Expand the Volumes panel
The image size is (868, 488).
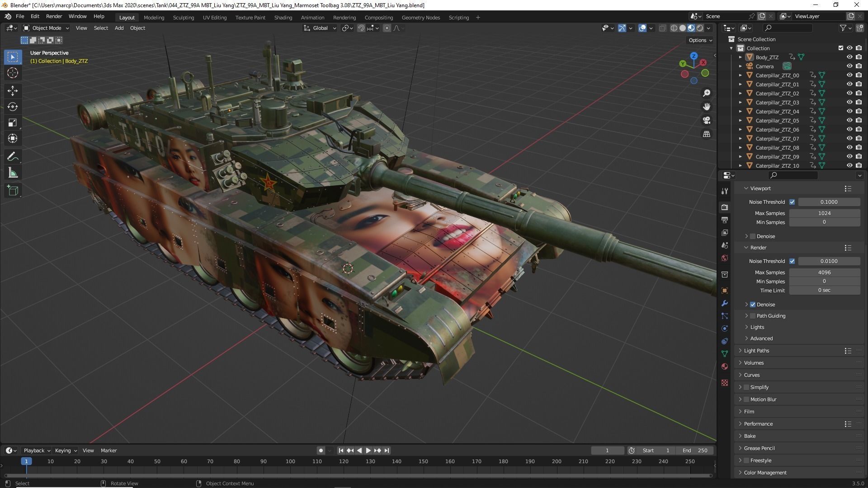pos(753,363)
